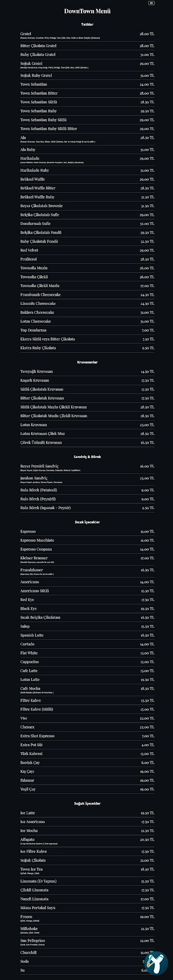173x980 pixels.
Task: Choose the Ice Latte cold drink
Action: tap(87, 813)
